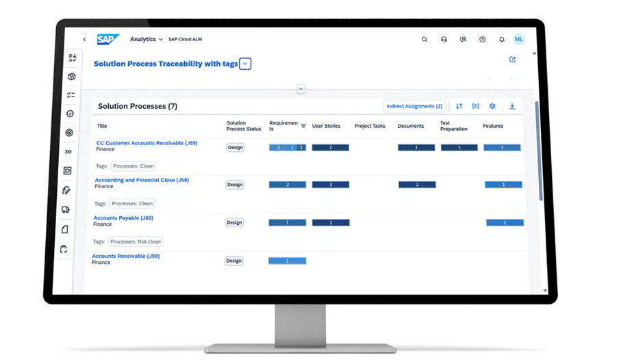
Task: Click the SAP logo
Action: coord(107,39)
